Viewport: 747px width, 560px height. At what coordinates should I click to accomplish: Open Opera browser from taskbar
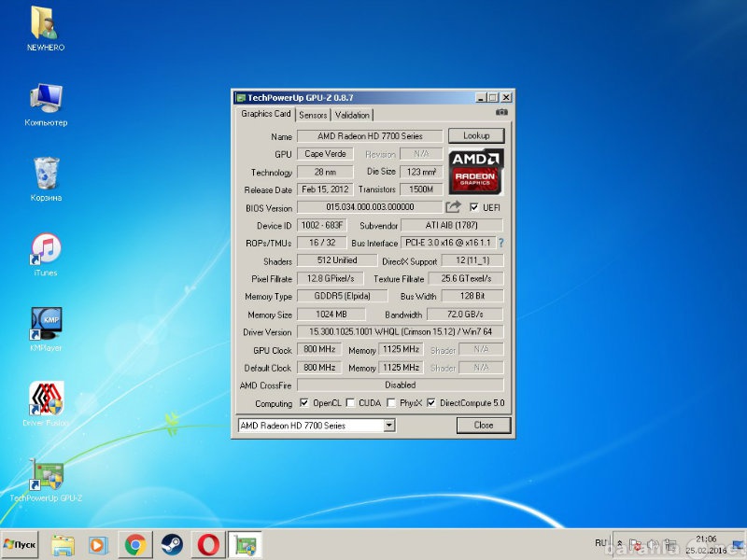(208, 545)
